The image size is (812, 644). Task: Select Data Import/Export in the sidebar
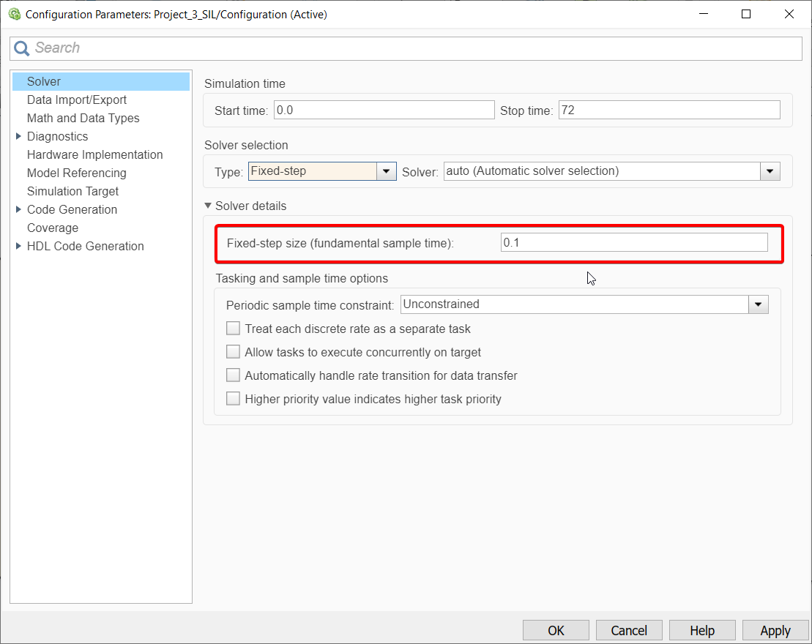pyautogui.click(x=77, y=100)
